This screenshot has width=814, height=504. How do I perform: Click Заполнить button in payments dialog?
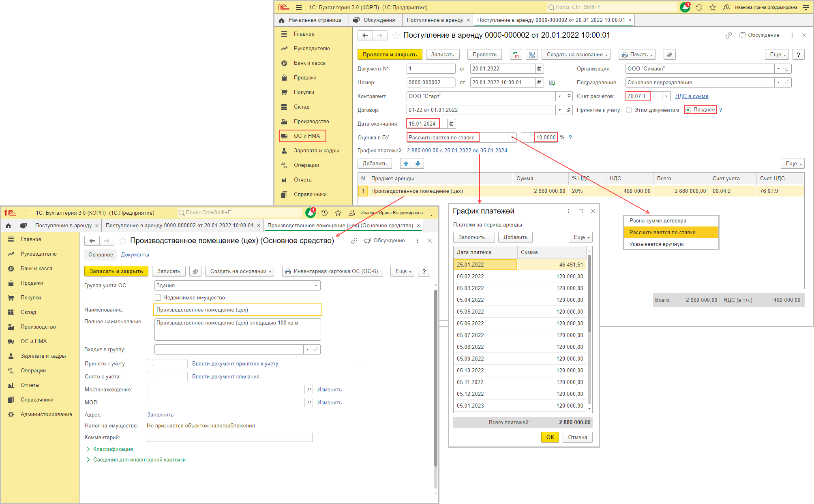click(473, 237)
